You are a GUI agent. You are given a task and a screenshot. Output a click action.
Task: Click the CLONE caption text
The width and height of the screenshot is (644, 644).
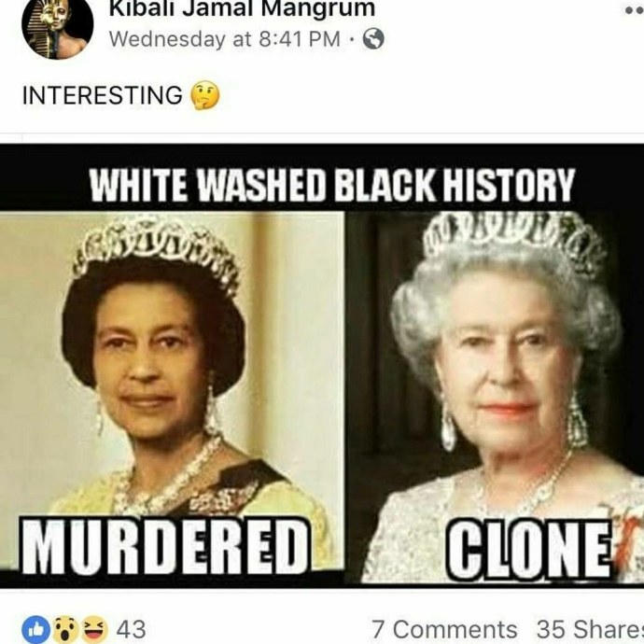[x=529, y=551]
